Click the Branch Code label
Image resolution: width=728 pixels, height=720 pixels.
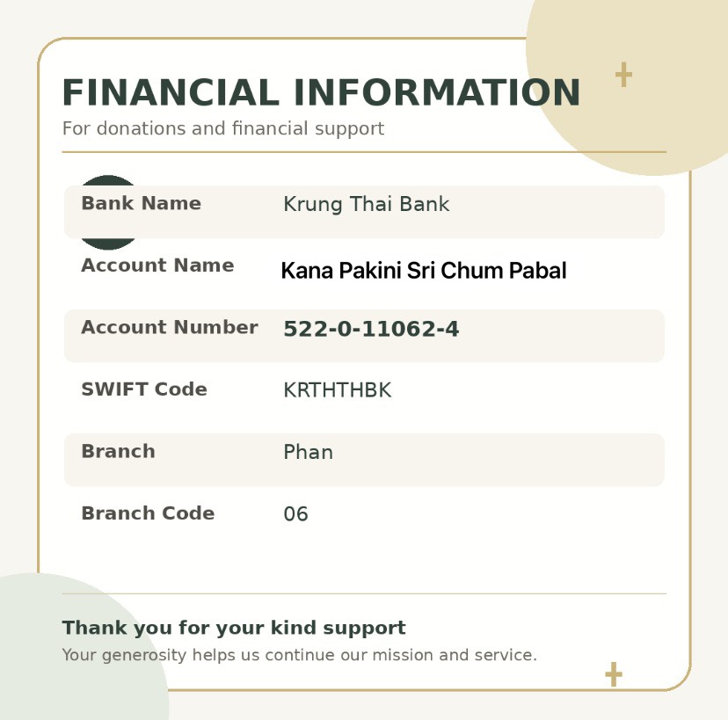148,513
